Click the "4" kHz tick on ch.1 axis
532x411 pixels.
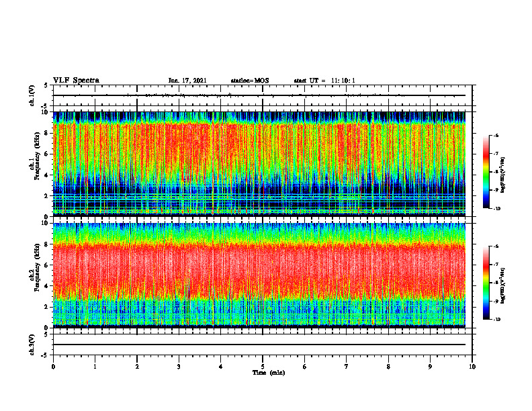click(47, 175)
